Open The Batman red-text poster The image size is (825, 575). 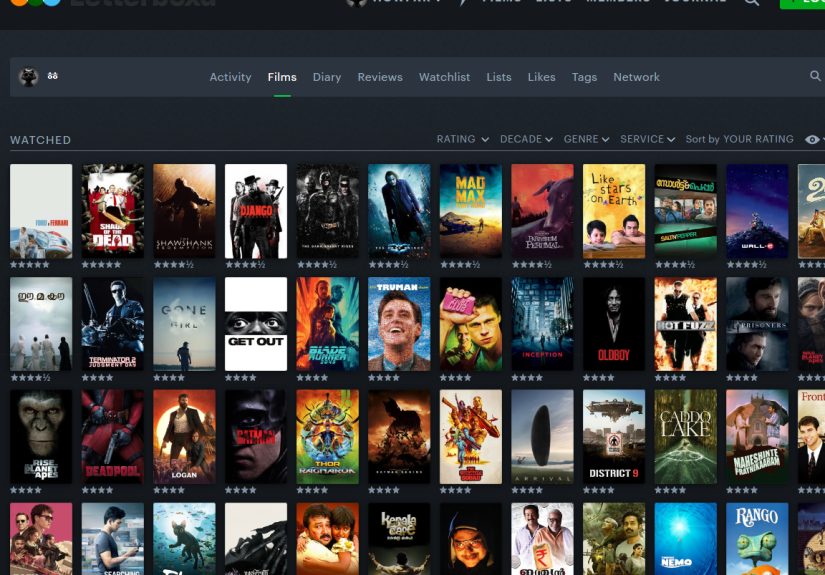pyautogui.click(x=256, y=437)
